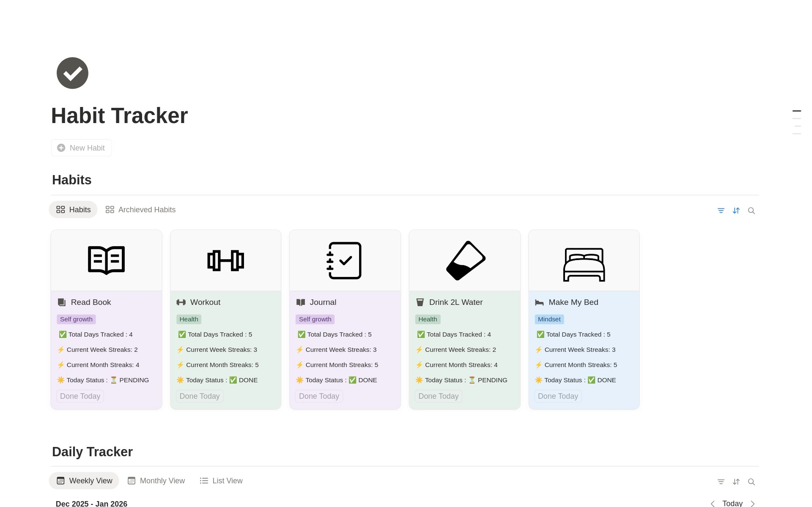Mark Workout as done today

pos(199,396)
